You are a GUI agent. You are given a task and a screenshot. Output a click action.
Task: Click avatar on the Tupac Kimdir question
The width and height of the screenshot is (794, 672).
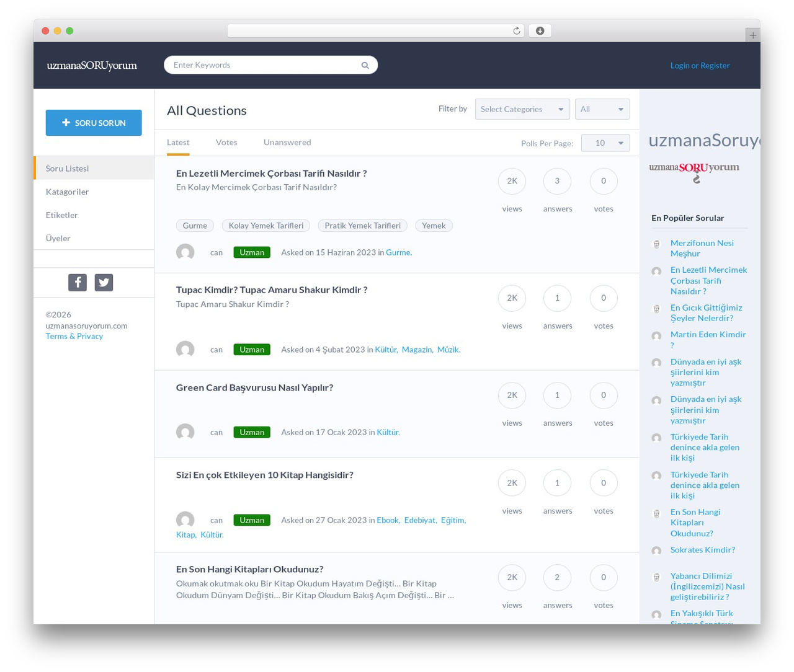click(x=185, y=350)
